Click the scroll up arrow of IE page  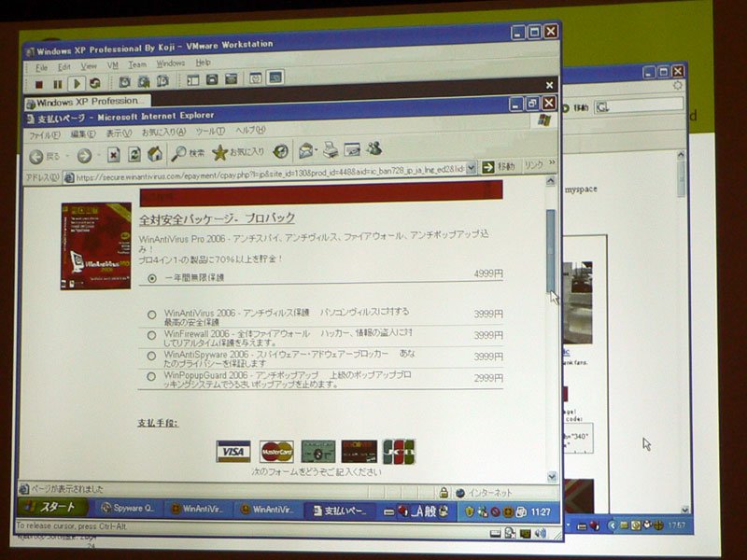[551, 180]
